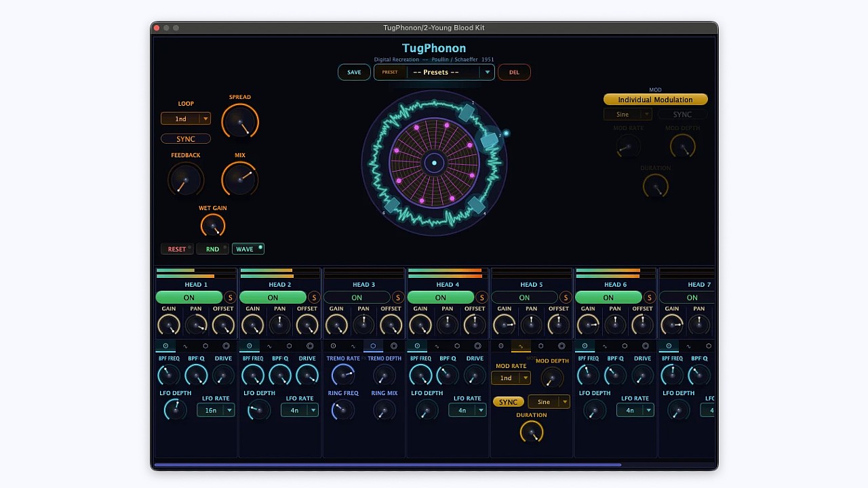This screenshot has width=868, height=488.
Task: Open Head 1 LFO RATE dropdown 16n
Action: pos(216,410)
